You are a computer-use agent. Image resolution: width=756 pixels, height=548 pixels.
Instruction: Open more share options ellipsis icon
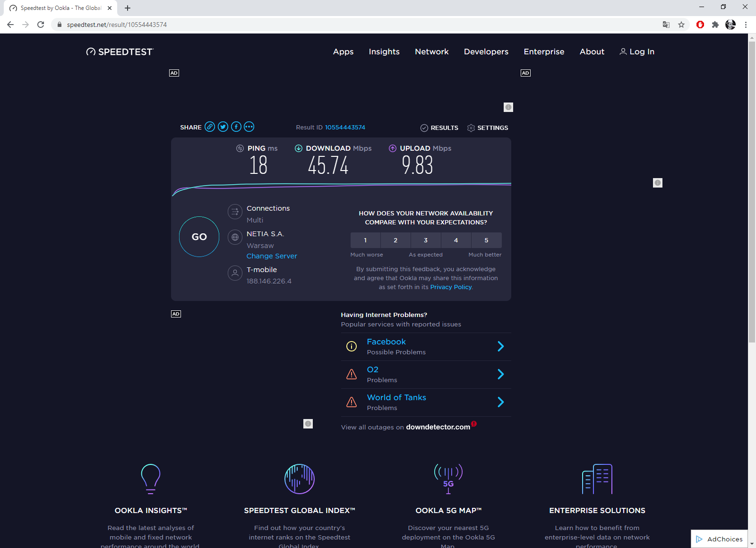249,127
